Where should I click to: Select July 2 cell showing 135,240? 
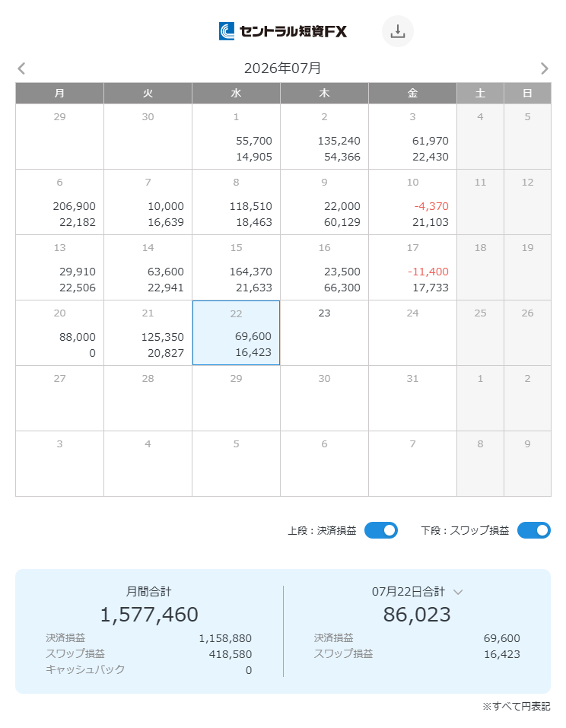[325, 136]
